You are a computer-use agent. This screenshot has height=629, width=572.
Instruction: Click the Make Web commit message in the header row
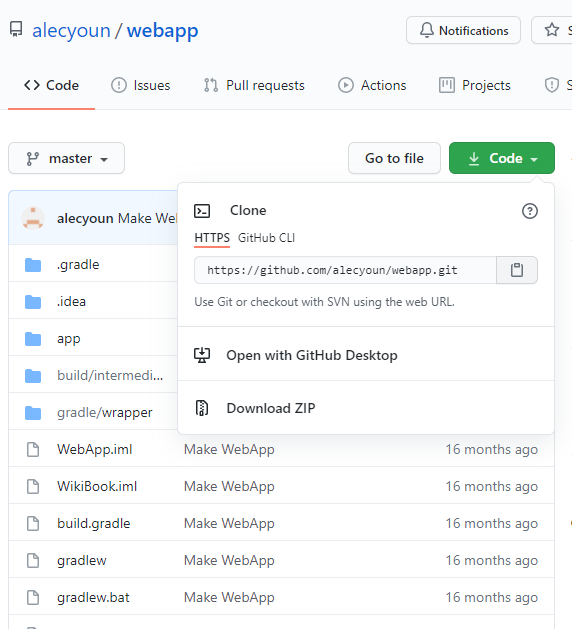(x=147, y=218)
